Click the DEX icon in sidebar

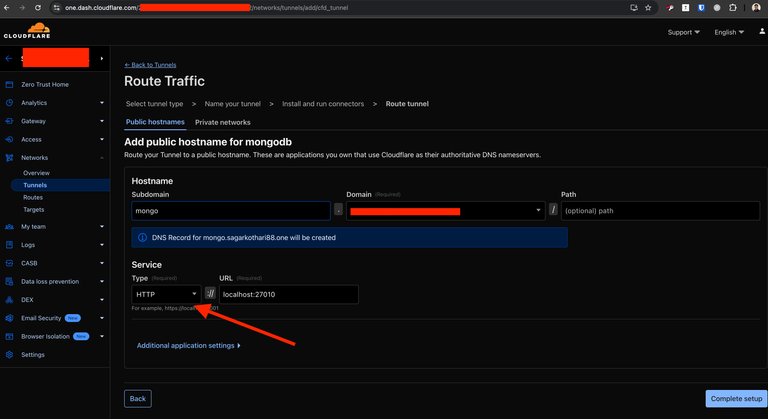click(9, 299)
